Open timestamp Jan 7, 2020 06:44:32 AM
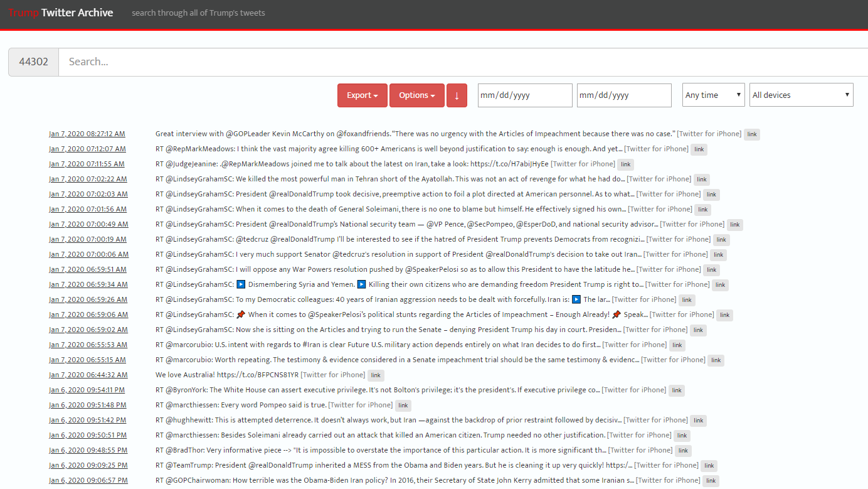The image size is (868, 489). click(x=88, y=375)
